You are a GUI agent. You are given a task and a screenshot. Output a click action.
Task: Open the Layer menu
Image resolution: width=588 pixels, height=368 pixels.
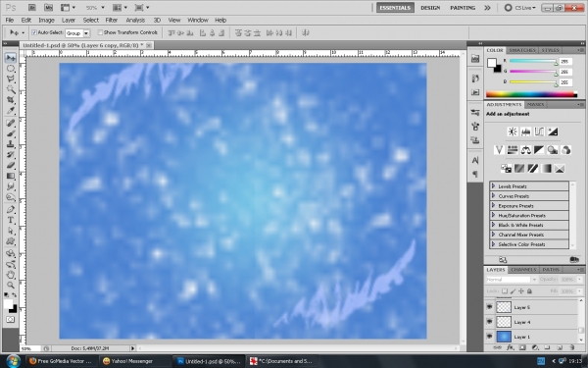69,21
